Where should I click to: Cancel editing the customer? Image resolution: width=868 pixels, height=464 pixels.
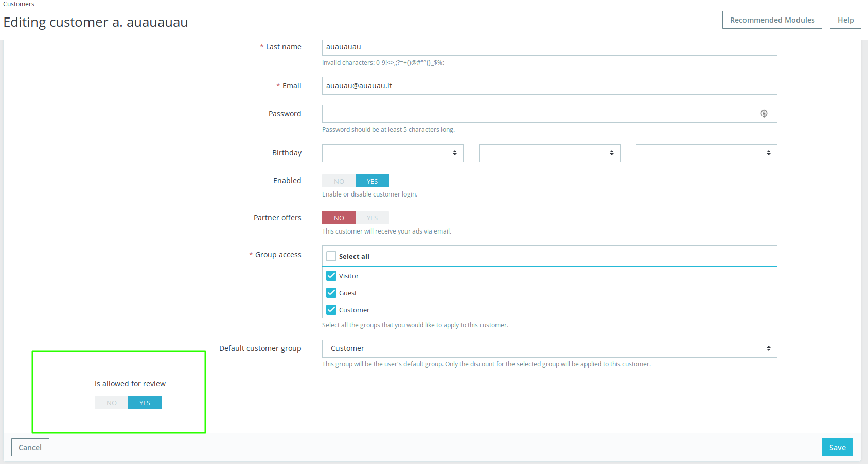30,448
